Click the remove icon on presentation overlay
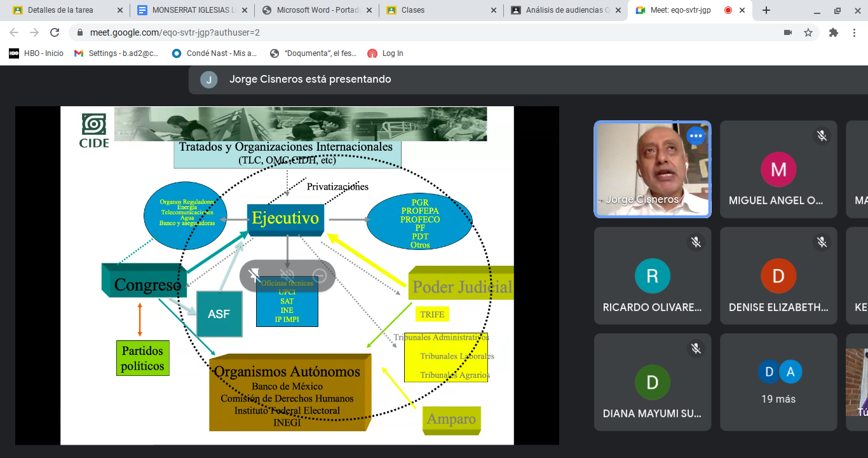 point(320,275)
